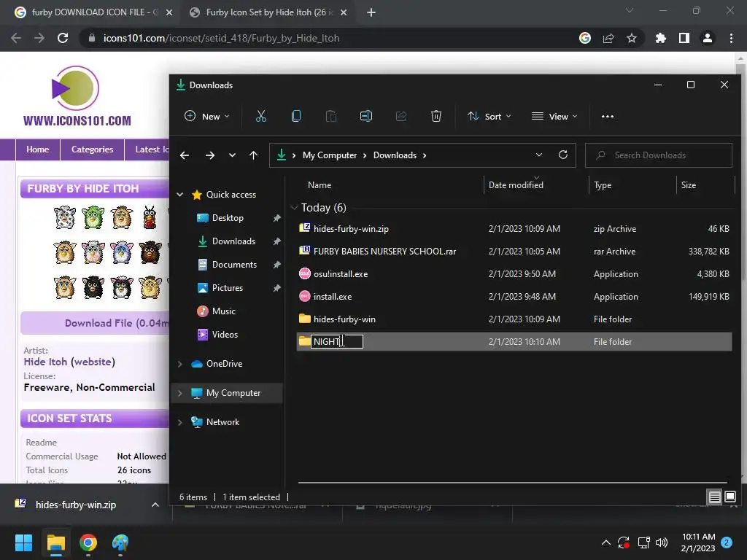Go up one folder level in Explorer
This screenshot has width=747, height=560.
[x=253, y=155]
